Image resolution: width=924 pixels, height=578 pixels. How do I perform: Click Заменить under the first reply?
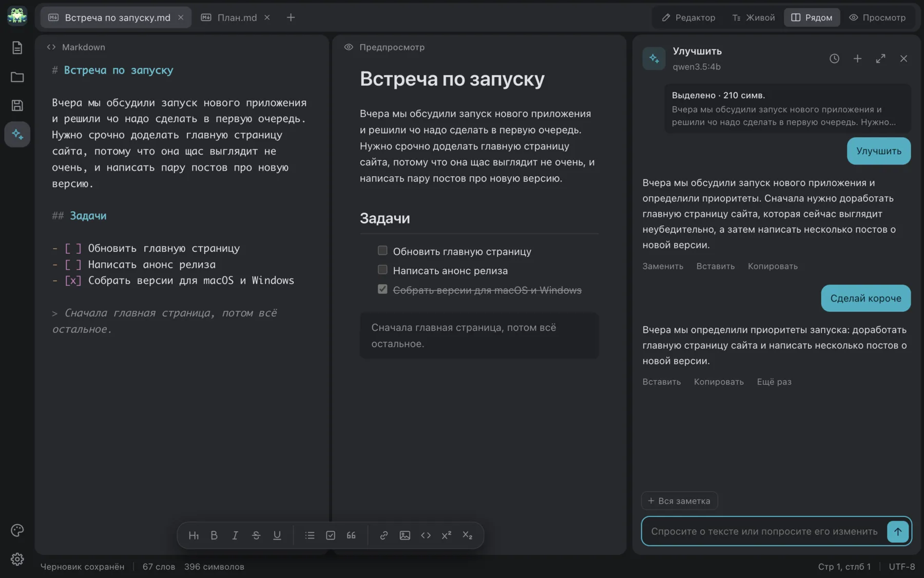(x=663, y=266)
